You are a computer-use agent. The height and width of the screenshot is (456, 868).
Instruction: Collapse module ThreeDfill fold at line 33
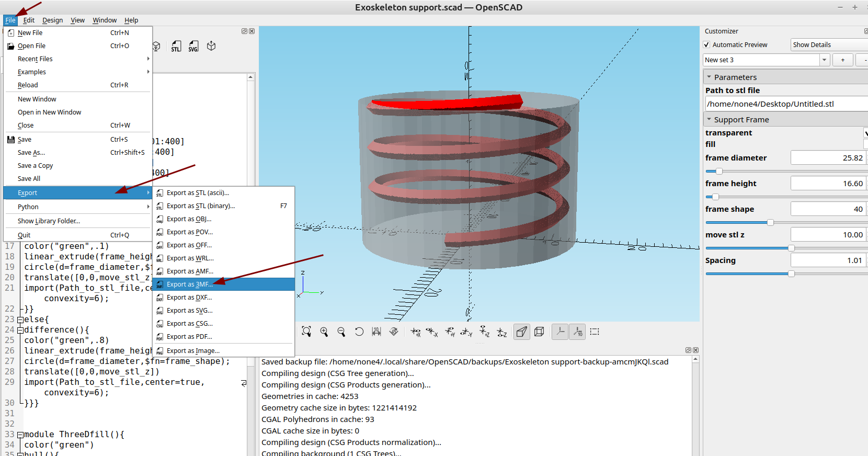(20, 435)
